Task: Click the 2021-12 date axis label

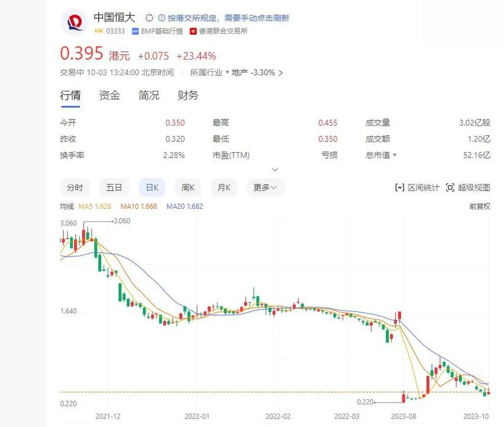Action: [x=108, y=417]
